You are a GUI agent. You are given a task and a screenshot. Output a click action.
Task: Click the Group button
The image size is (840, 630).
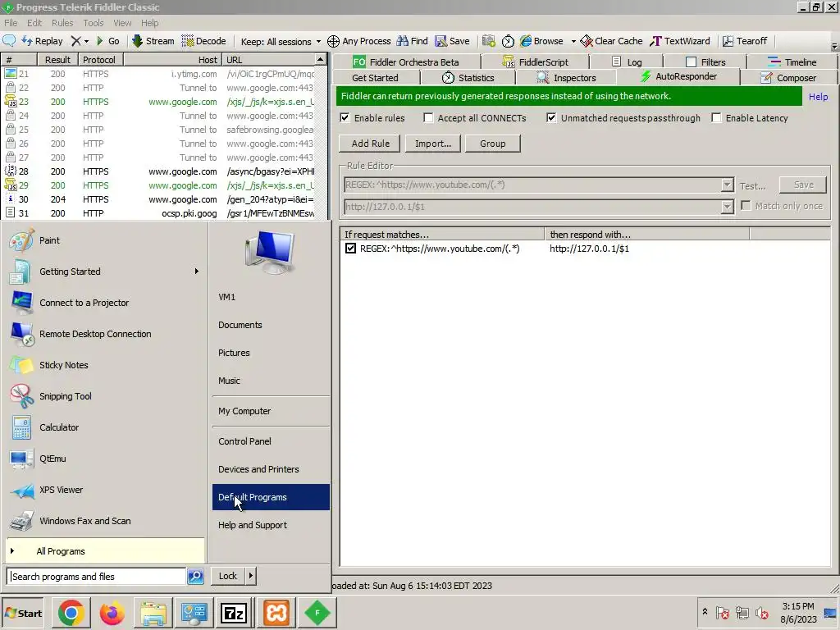pos(492,144)
